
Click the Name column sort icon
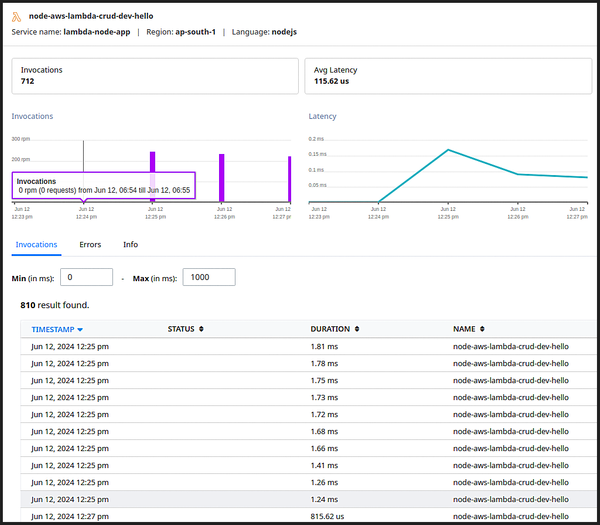[484, 329]
